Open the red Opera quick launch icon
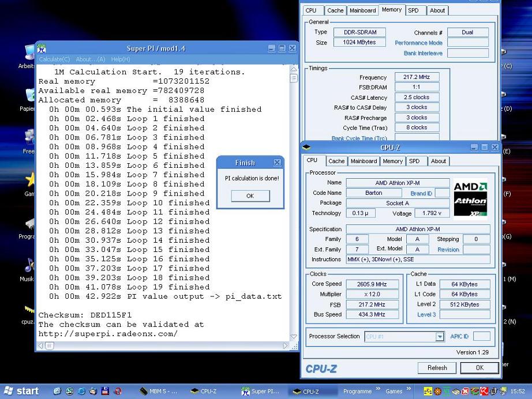Viewport: 532px width, 399px height. pos(118,391)
